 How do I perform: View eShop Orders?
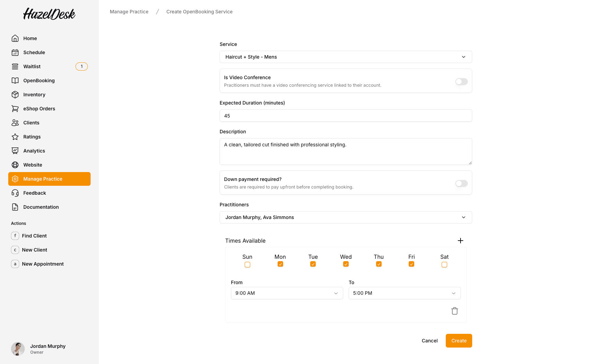[x=39, y=109]
